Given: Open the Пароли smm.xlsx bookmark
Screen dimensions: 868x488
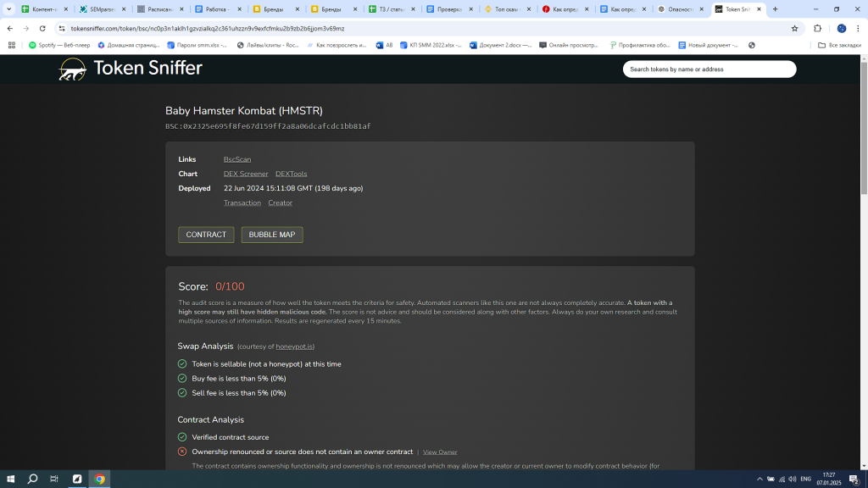Looking at the screenshot, I should (x=197, y=46).
